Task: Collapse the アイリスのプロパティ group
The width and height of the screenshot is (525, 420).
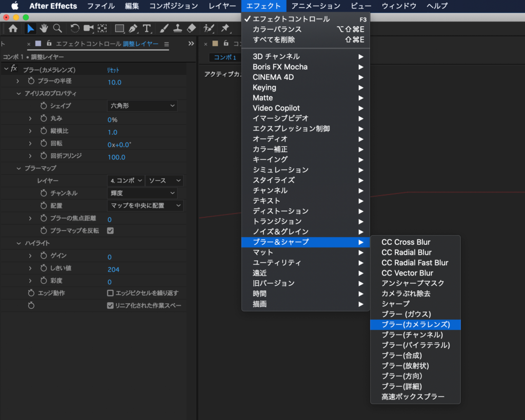Action: click(19, 94)
